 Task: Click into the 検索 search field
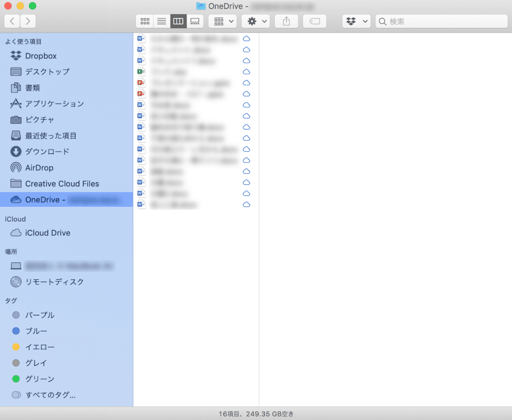[x=442, y=21]
